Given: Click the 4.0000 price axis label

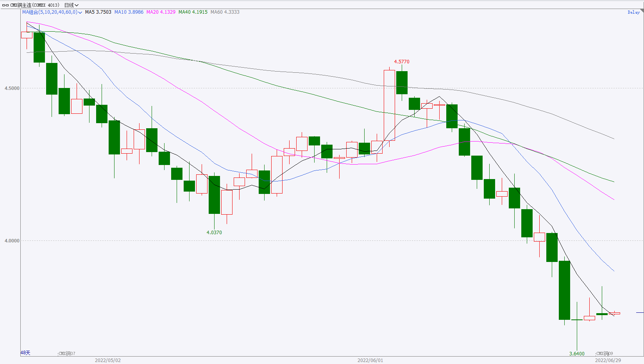Looking at the screenshot, I should coord(12,241).
